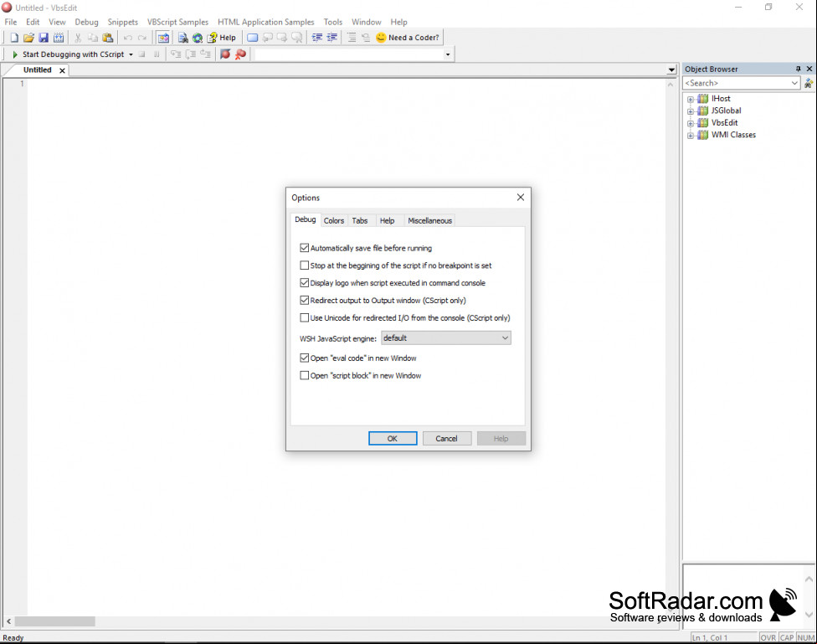This screenshot has width=817, height=644.
Task: Close the Object Browser panel
Action: (x=809, y=69)
